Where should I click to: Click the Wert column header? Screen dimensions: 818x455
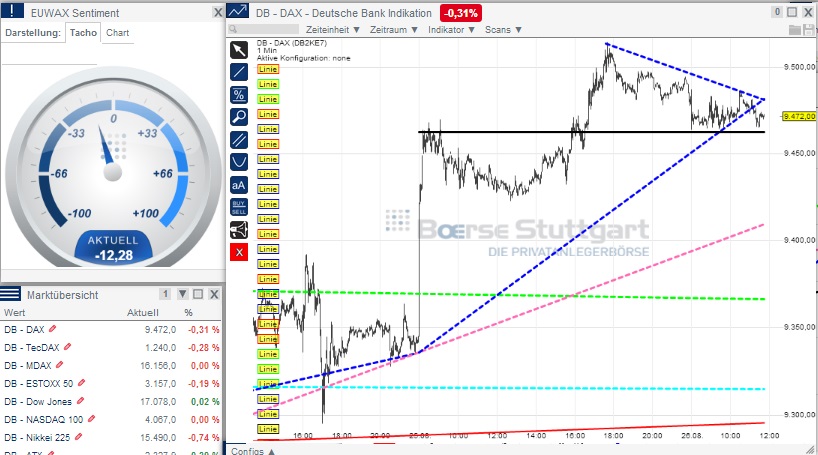coord(15,313)
